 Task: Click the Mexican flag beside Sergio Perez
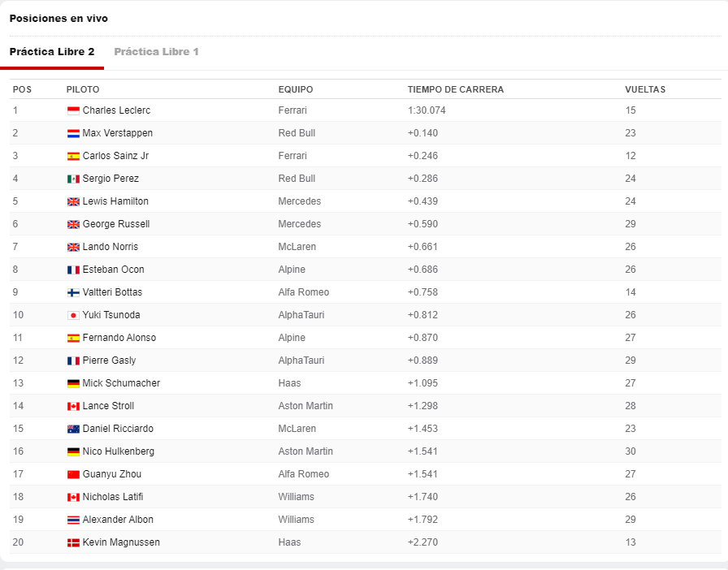click(73, 179)
